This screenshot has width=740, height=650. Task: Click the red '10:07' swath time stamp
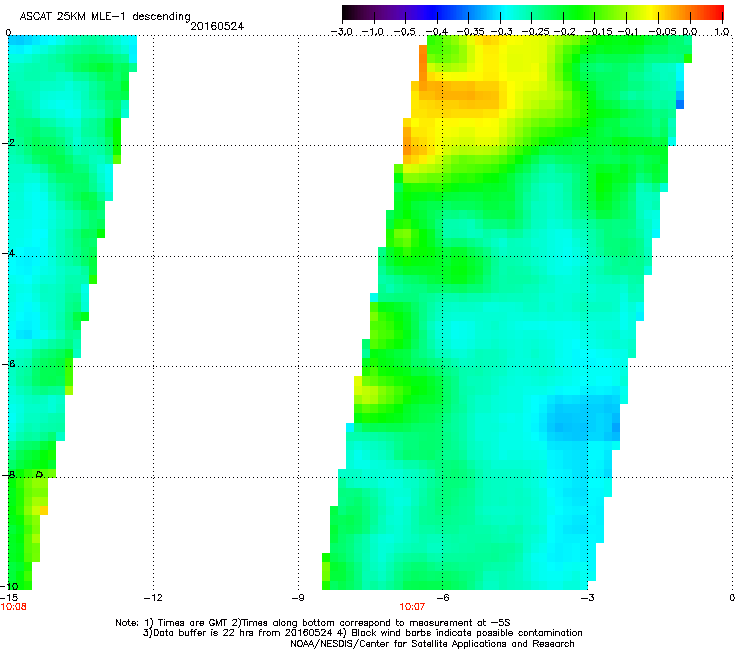tap(412, 607)
